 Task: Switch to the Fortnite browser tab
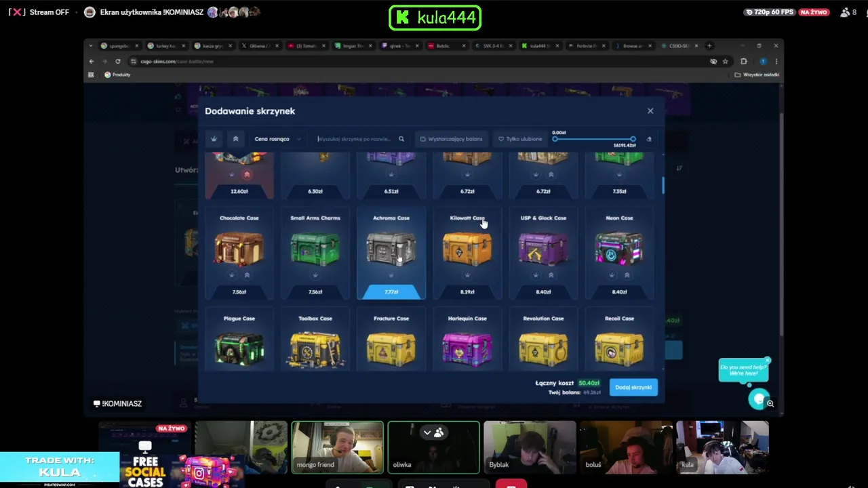point(587,46)
